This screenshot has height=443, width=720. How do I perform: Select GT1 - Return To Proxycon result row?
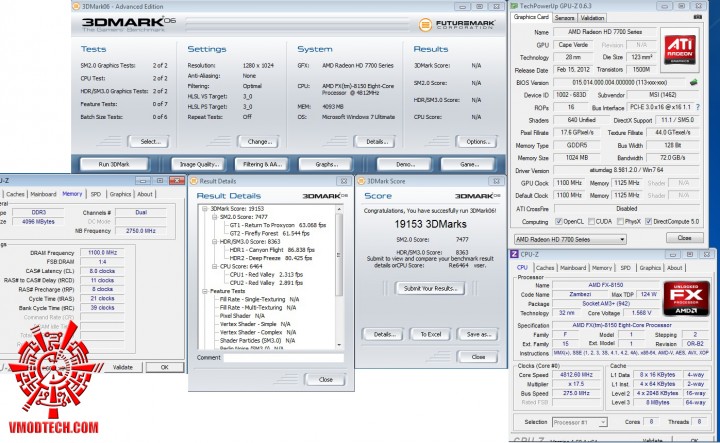click(x=277, y=225)
